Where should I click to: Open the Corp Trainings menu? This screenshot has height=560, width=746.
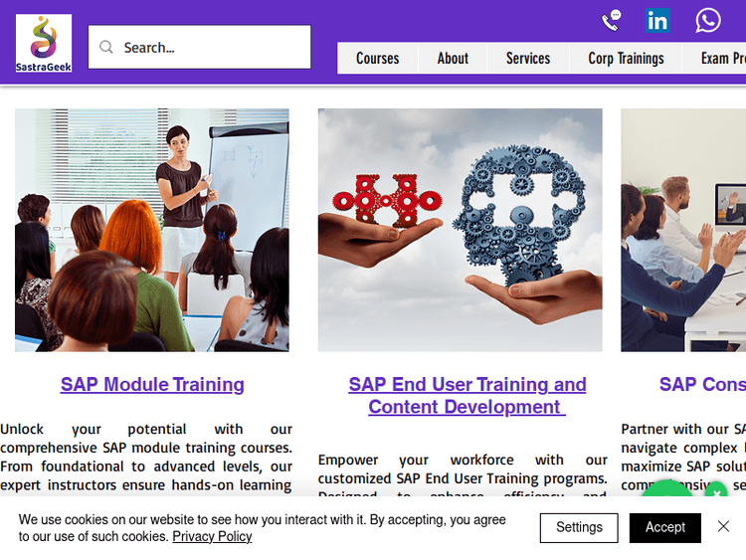pos(626,58)
